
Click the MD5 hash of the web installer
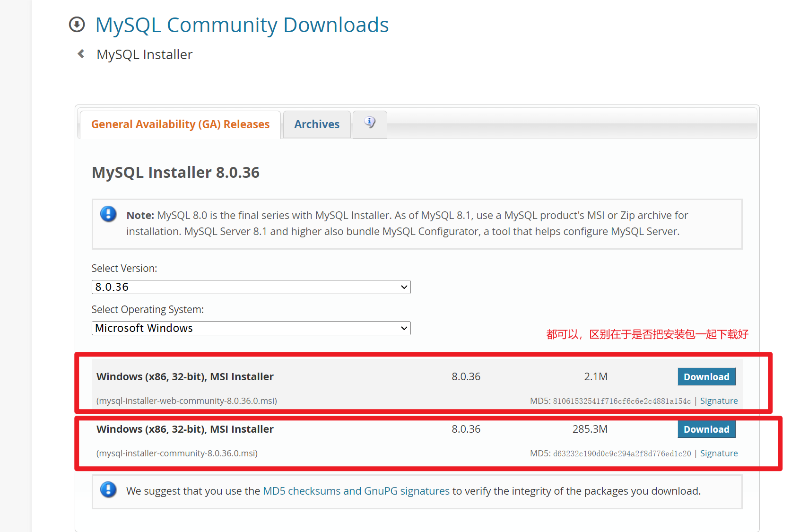coord(622,401)
